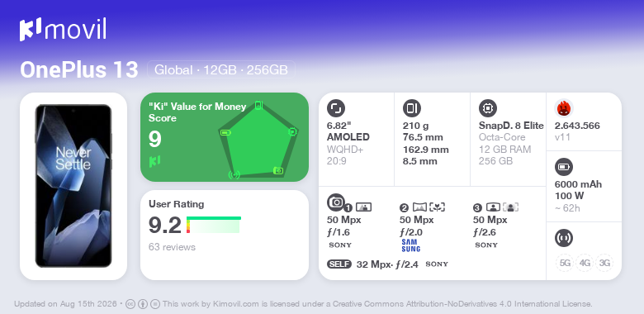Click the Ki Value for Money pentagon chart
Viewport: 644px width, 314px height.
pos(258,140)
